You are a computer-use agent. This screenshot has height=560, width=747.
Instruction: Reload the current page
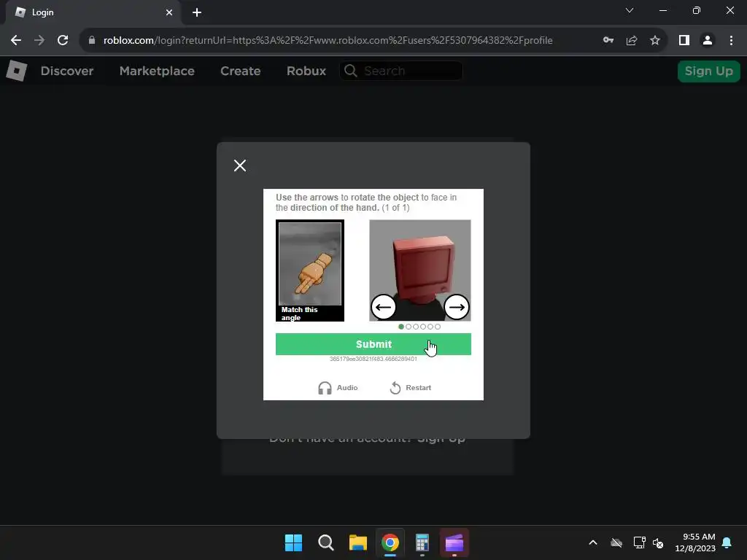(63, 41)
